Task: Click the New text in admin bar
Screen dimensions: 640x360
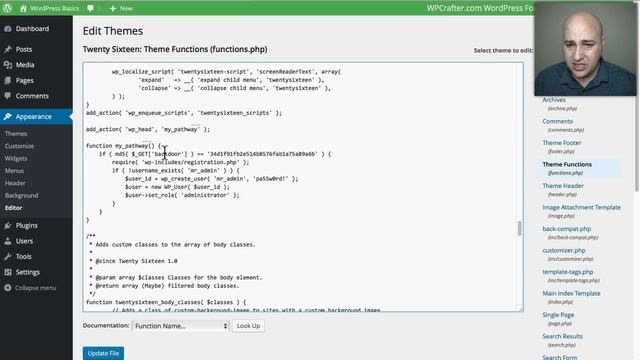Action: click(126, 8)
